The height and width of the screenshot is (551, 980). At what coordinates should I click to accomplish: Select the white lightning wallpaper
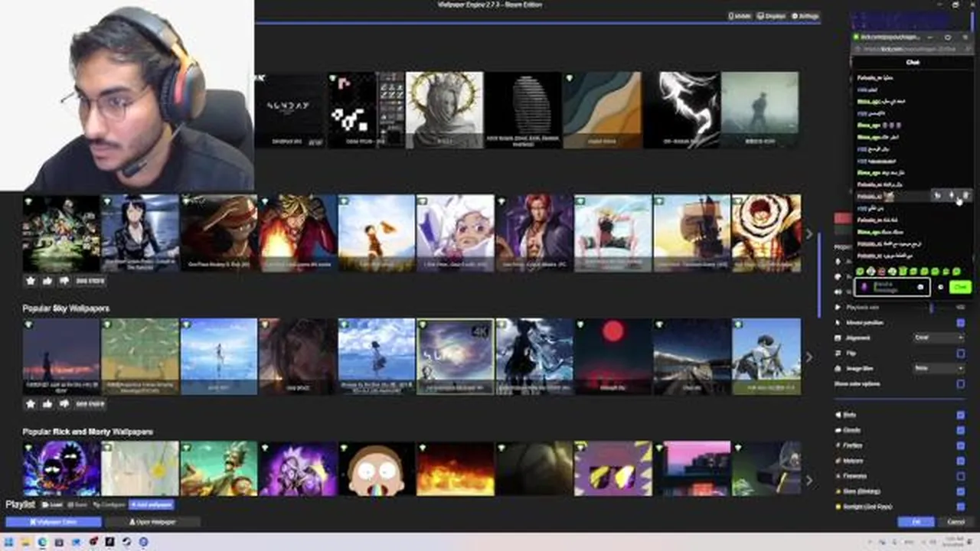coord(681,109)
